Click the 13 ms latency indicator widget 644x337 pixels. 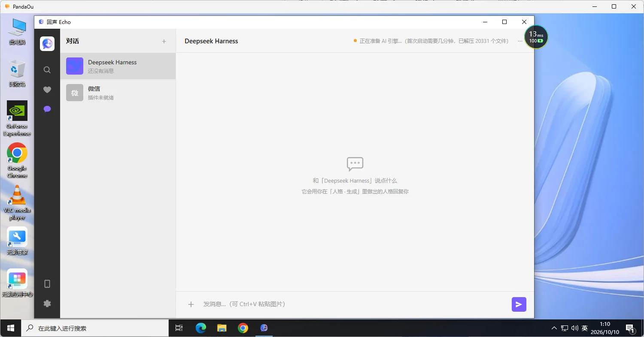(x=536, y=37)
